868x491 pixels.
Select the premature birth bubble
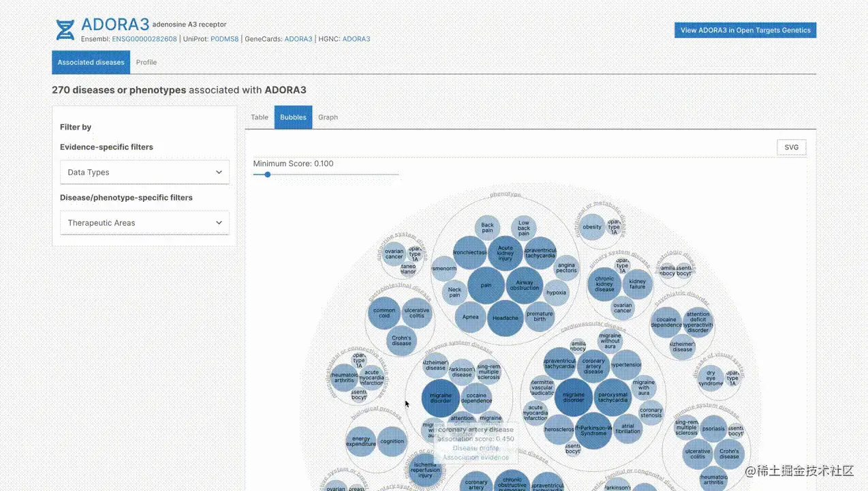[x=540, y=317]
